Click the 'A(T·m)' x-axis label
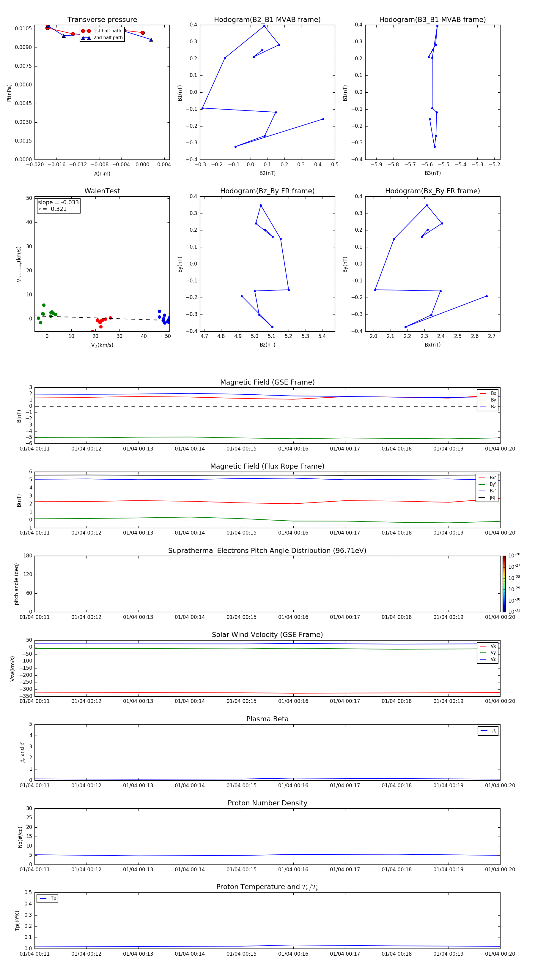The image size is (535, 980). (102, 174)
